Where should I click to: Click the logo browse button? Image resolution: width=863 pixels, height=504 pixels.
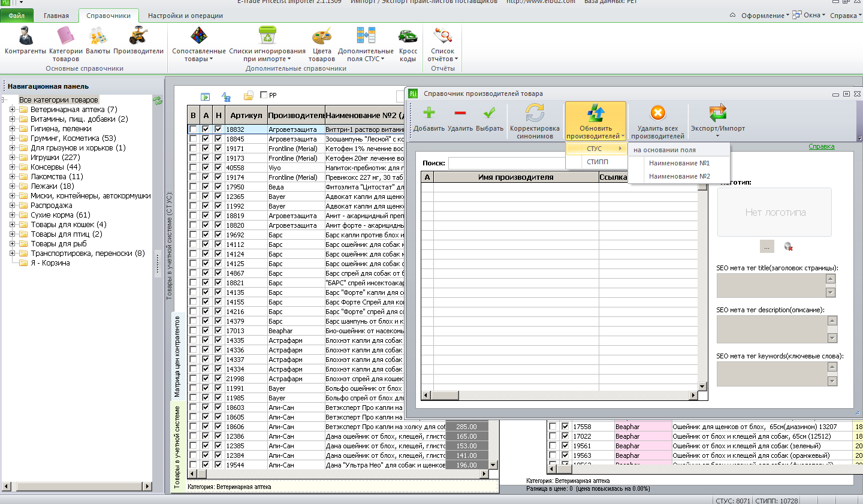[x=767, y=246]
